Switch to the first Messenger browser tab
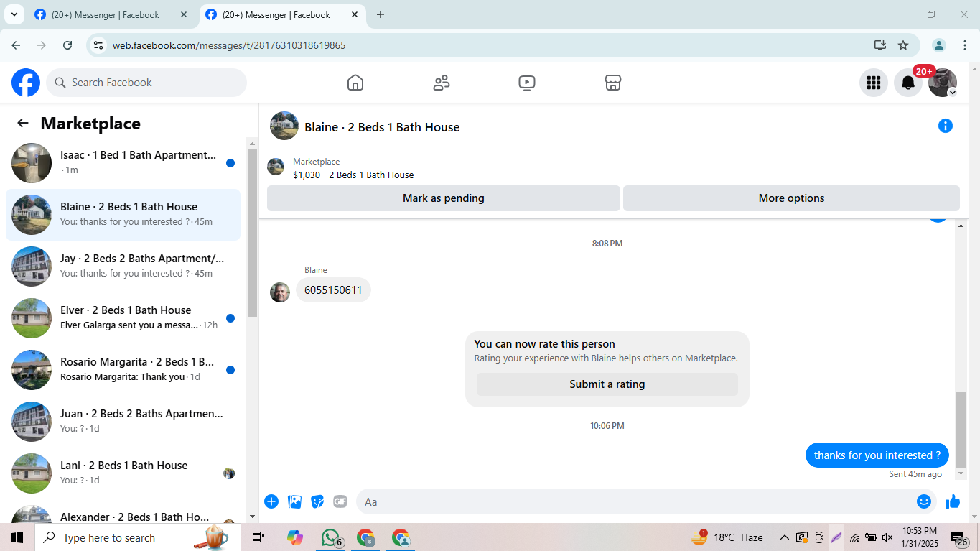 pyautogui.click(x=111, y=14)
